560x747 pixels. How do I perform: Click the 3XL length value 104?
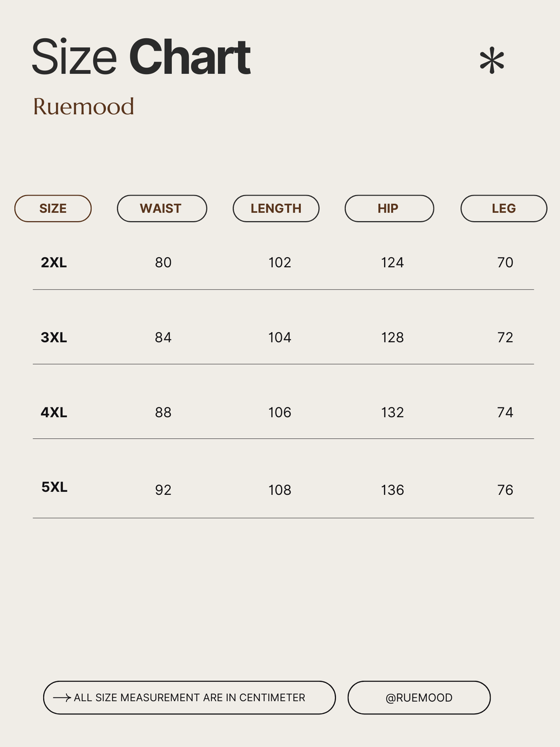[279, 337]
